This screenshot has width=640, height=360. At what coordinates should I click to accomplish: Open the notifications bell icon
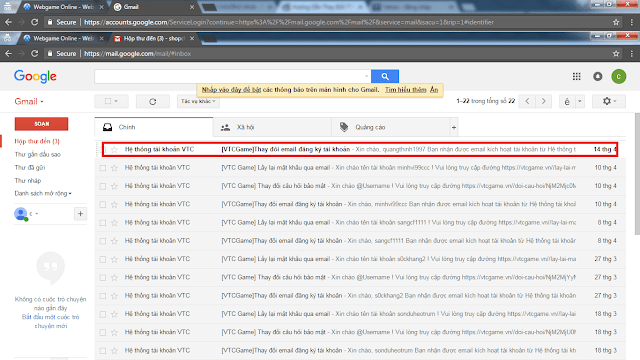(x=598, y=76)
